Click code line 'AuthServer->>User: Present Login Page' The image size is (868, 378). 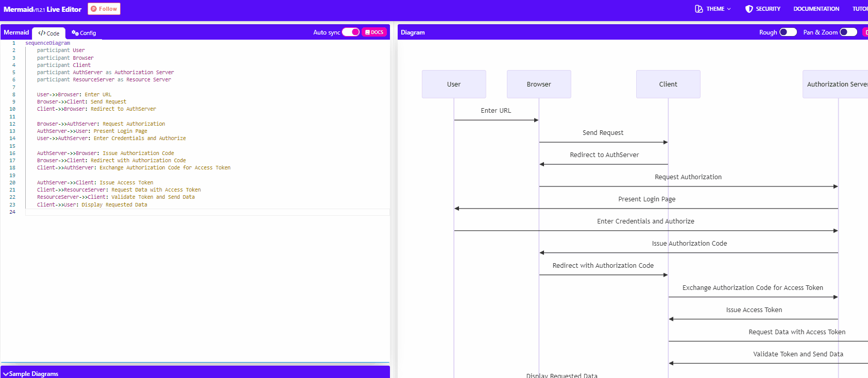point(92,131)
